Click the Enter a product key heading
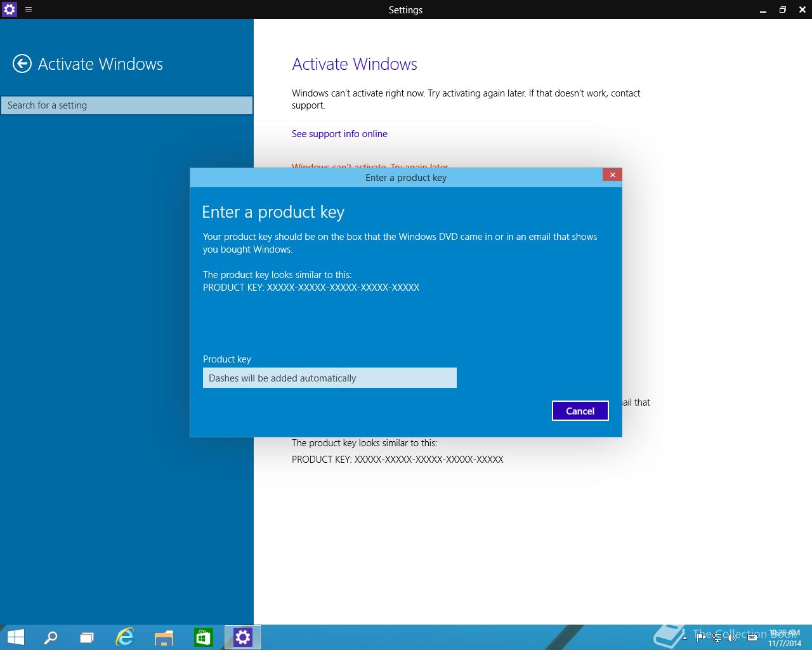 coord(273,212)
